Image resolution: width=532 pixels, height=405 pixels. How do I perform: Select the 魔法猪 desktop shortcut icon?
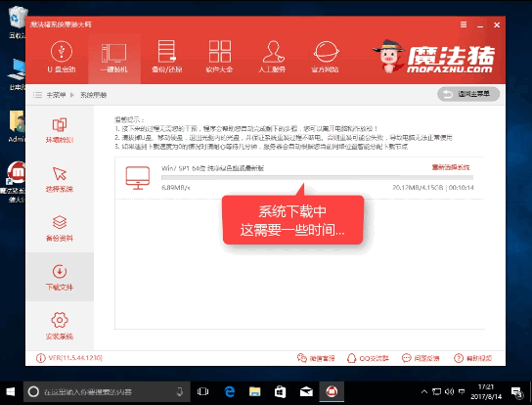[x=15, y=182]
